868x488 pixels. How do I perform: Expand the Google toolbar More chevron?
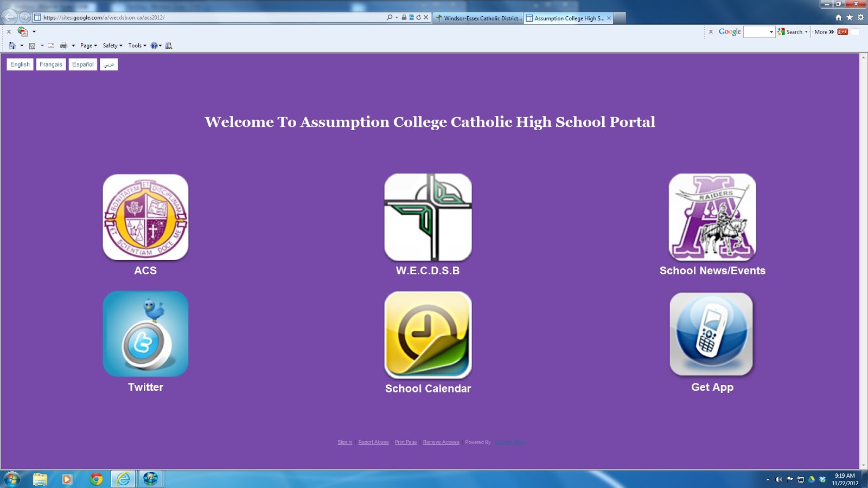point(832,32)
